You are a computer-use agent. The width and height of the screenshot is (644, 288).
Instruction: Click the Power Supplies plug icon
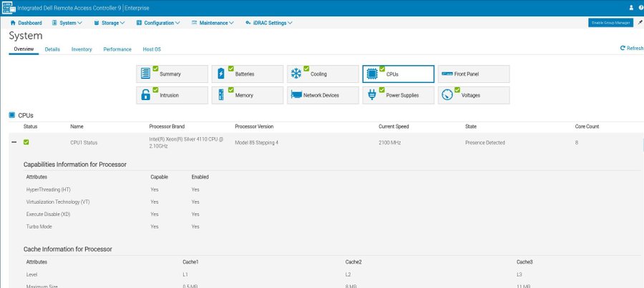pyautogui.click(x=372, y=95)
